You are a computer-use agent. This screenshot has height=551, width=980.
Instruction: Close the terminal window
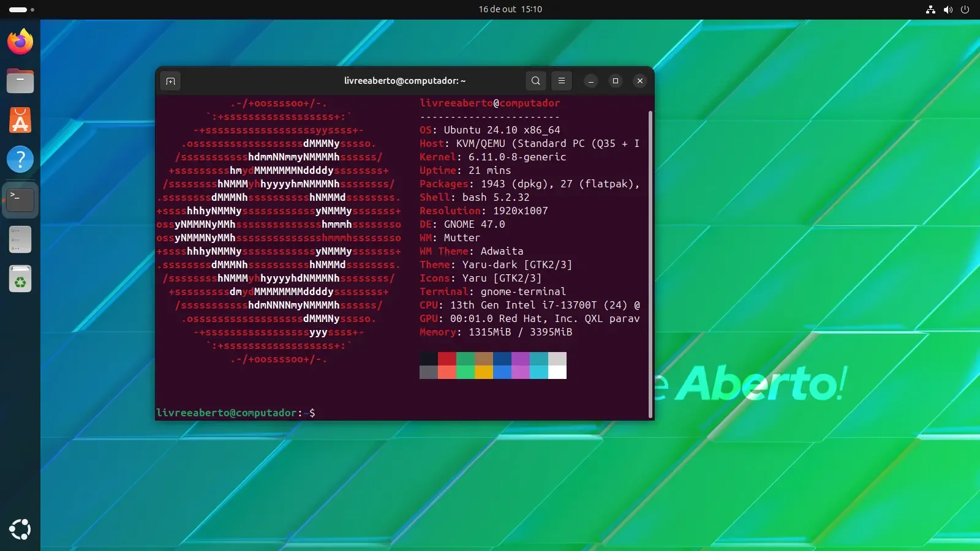tap(640, 81)
